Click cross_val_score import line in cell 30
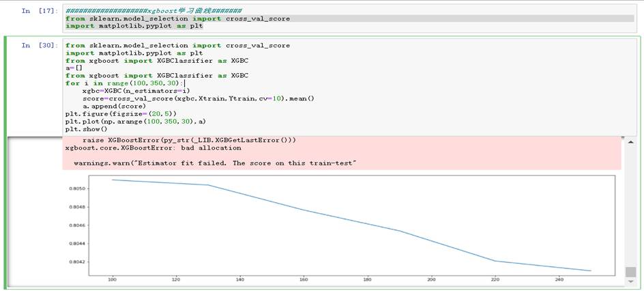This screenshot has height=291, width=644. (x=177, y=46)
